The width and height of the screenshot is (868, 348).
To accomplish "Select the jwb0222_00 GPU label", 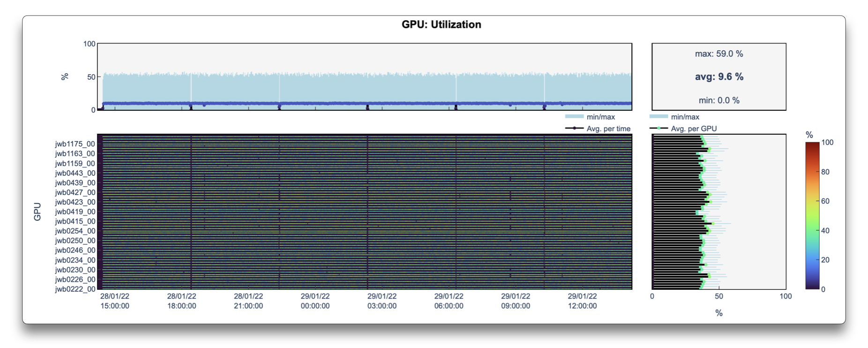I will coord(75,289).
